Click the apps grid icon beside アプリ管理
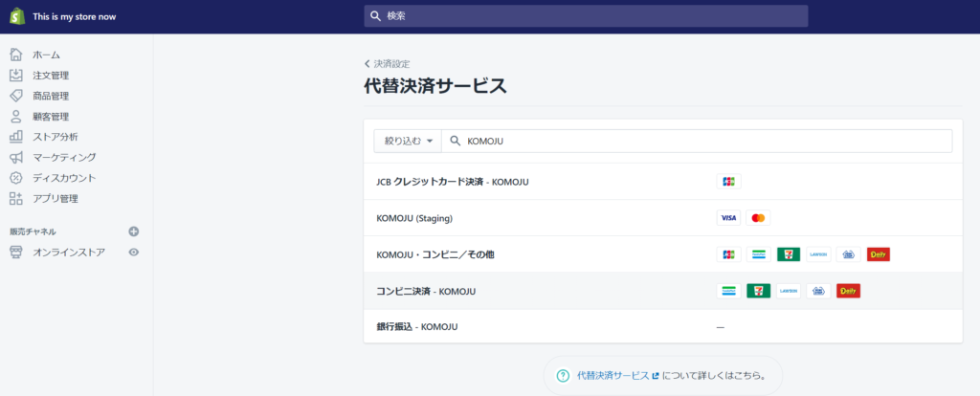980x396 pixels. point(16,199)
